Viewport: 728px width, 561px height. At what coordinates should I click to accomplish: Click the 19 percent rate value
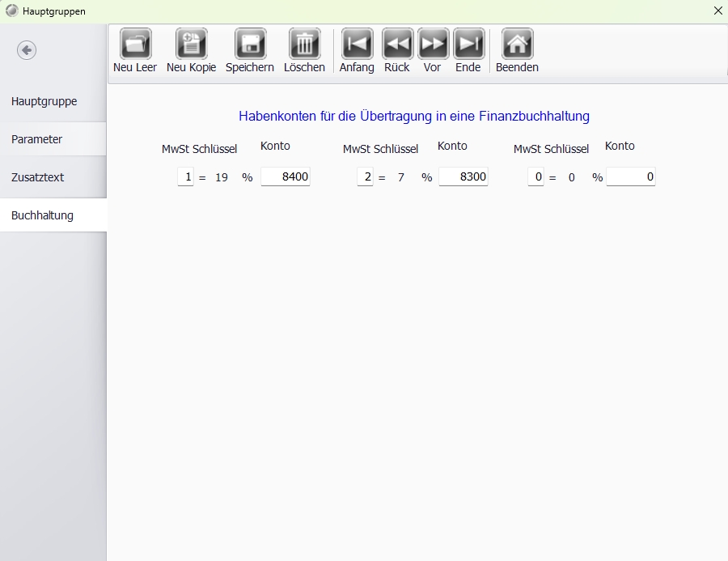click(x=222, y=177)
